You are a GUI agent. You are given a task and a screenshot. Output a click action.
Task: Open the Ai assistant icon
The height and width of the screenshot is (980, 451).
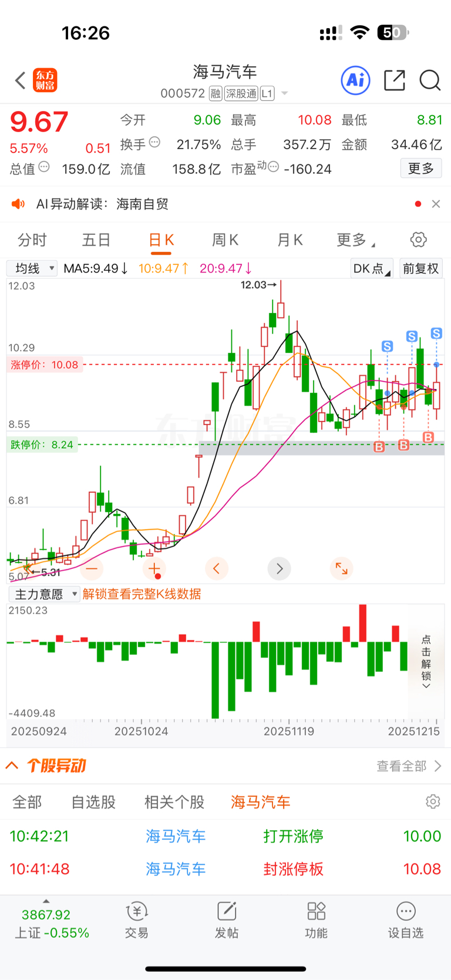(x=355, y=80)
